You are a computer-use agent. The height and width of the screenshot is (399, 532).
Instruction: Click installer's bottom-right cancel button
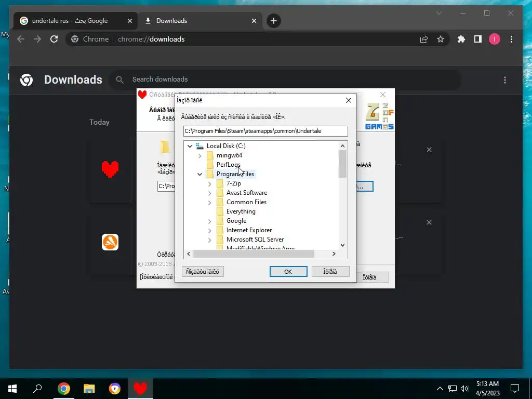tap(370, 277)
